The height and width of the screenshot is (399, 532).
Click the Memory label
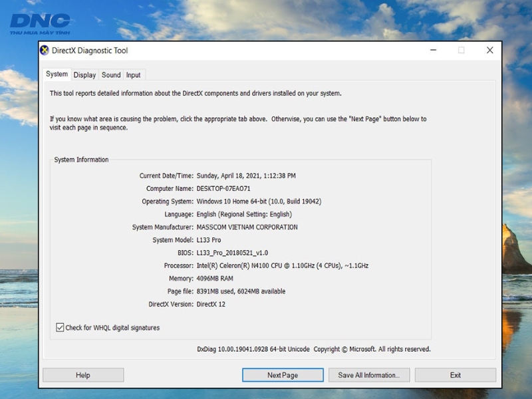click(181, 279)
